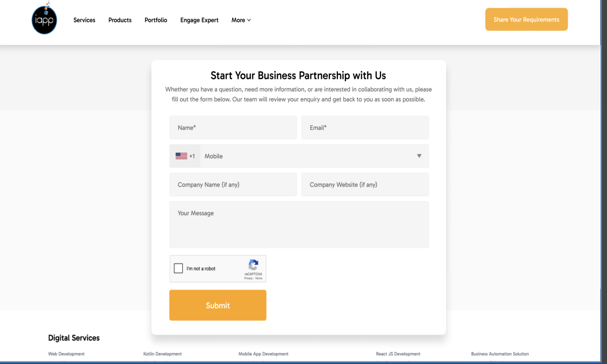Select the Company Website input field
Image resolution: width=607 pixels, height=364 pixels.
(365, 185)
